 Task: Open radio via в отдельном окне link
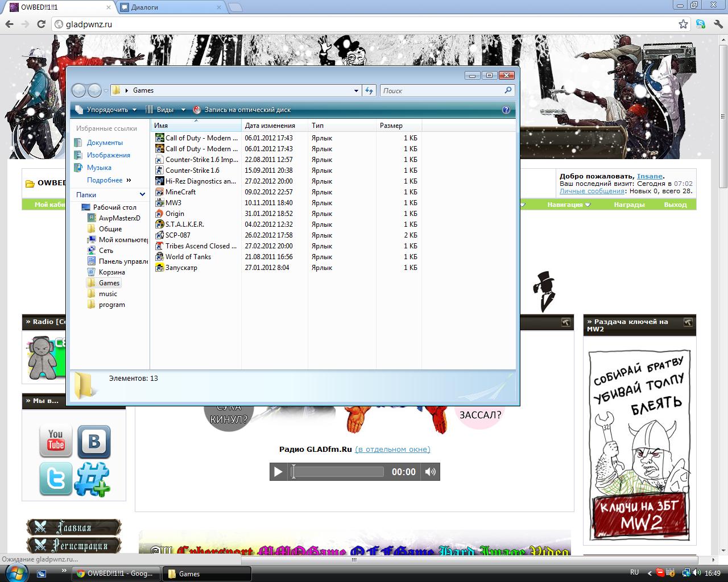coord(392,449)
